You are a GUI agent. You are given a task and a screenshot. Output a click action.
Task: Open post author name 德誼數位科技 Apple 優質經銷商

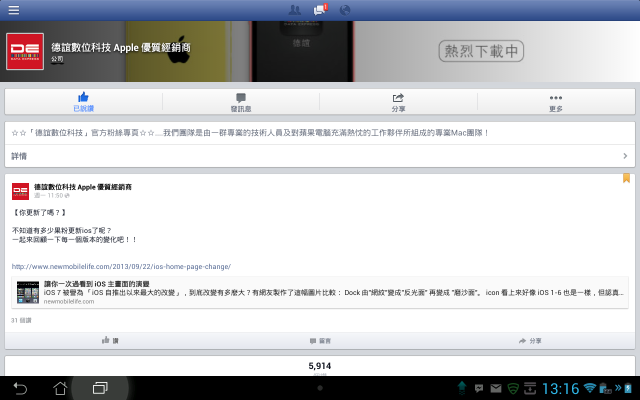click(x=83, y=187)
